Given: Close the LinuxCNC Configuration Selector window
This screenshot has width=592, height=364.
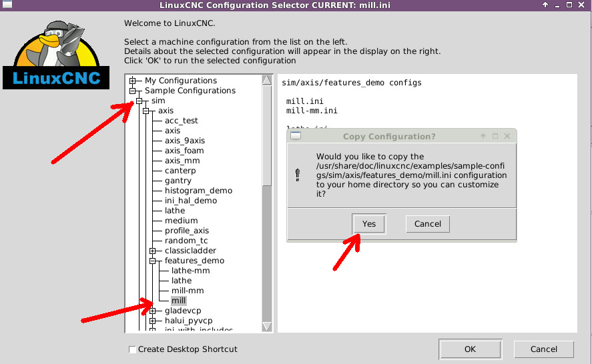Looking at the screenshot, I should pos(581,5).
